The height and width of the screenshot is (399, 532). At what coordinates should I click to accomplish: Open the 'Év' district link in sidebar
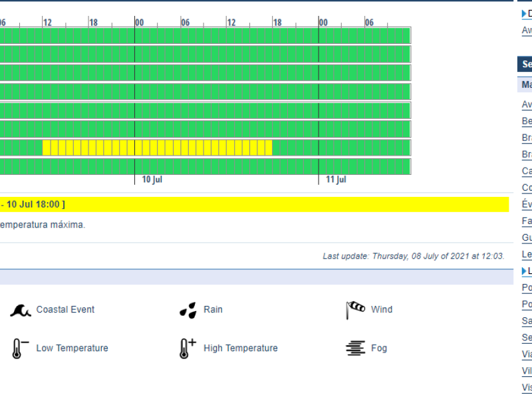pos(527,204)
